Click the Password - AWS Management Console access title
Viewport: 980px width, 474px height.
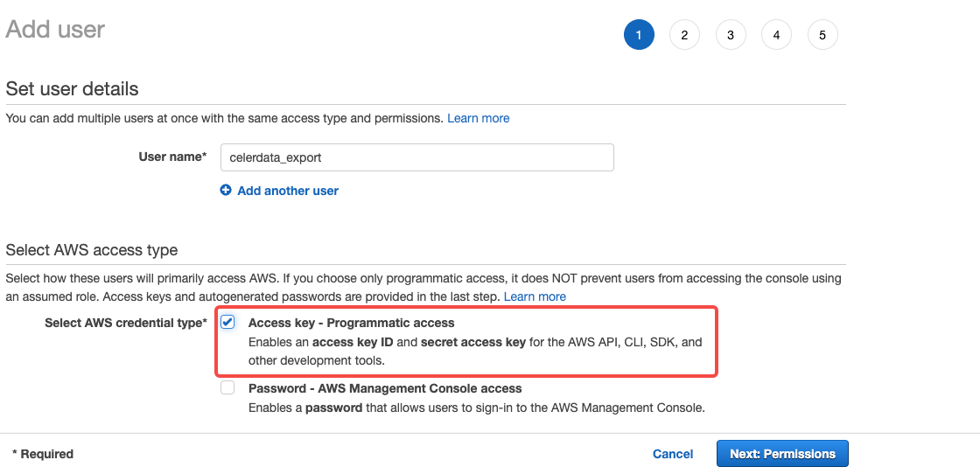(385, 388)
